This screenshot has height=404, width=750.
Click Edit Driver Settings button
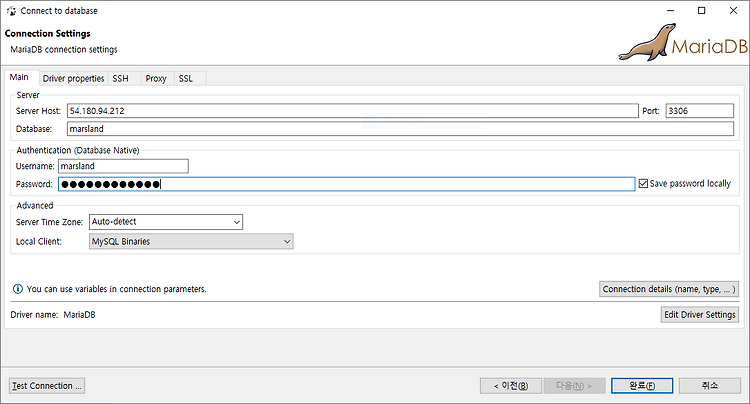tap(699, 315)
